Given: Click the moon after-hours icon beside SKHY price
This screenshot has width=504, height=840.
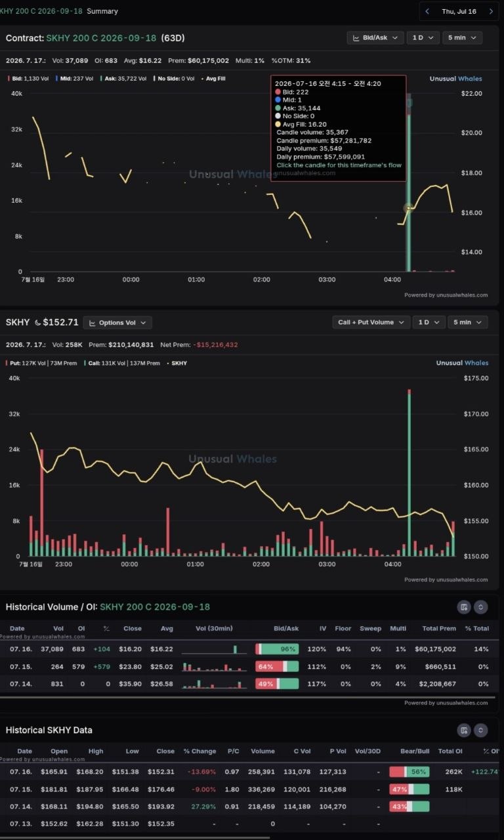Looking at the screenshot, I should pos(37,322).
